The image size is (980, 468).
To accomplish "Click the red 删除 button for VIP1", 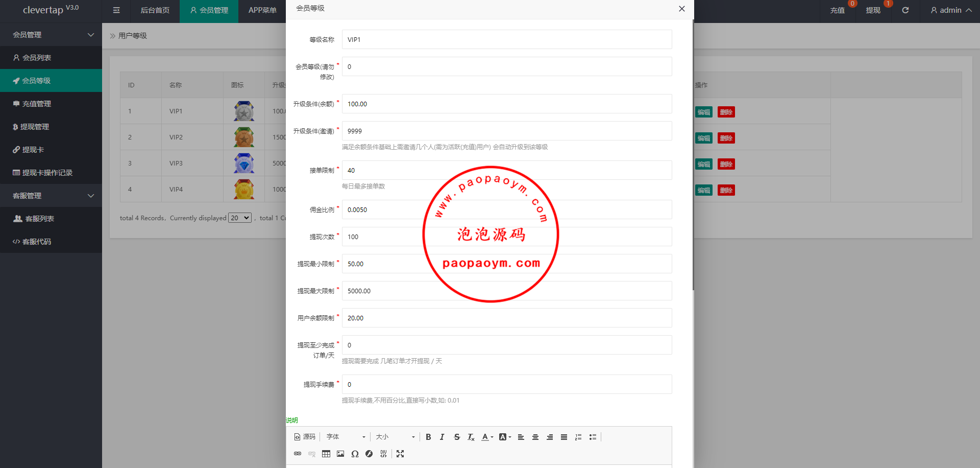I will point(726,112).
